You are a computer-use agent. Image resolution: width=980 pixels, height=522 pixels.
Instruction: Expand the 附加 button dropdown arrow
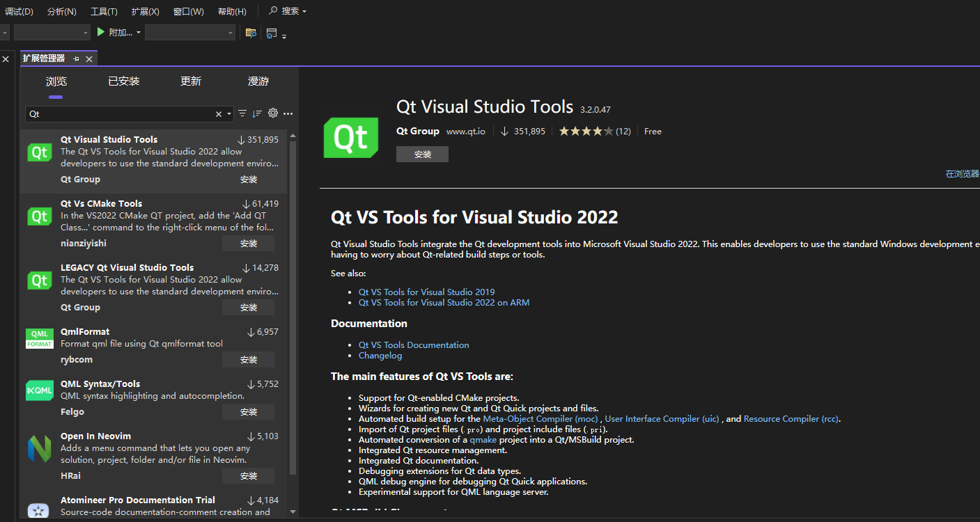click(x=139, y=33)
